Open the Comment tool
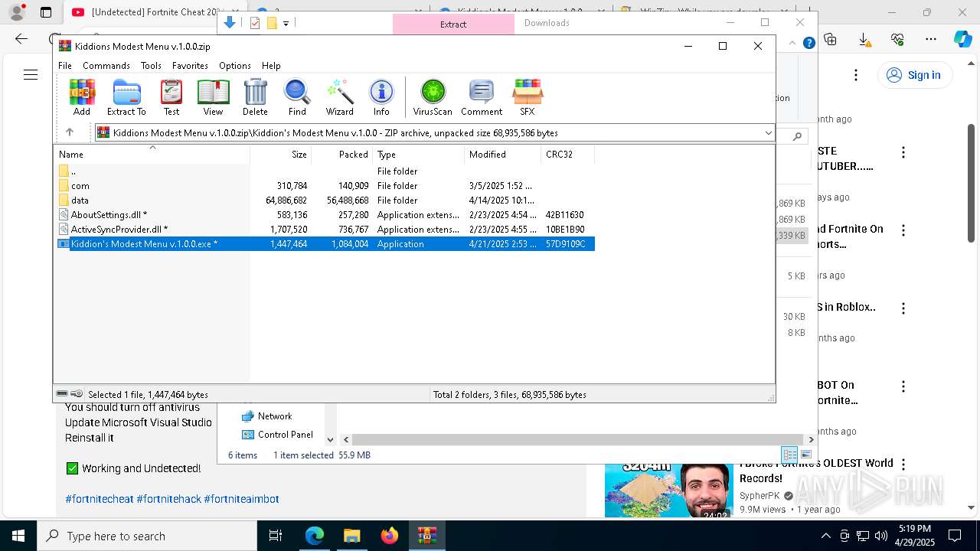 pos(482,97)
